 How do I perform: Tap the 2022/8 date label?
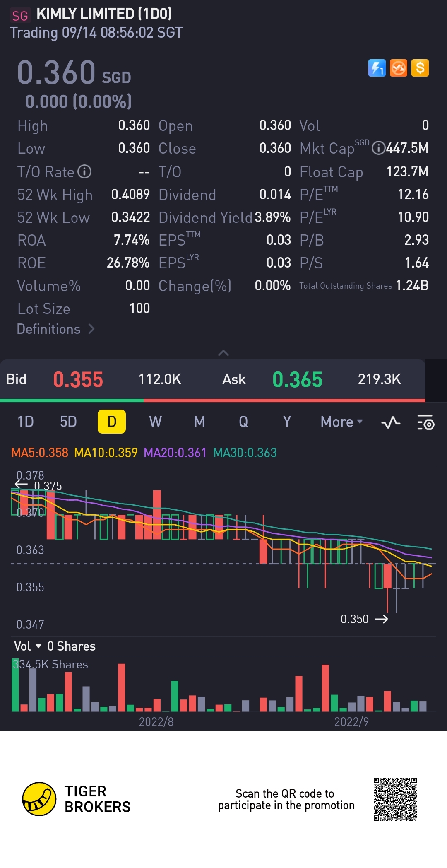(x=156, y=722)
